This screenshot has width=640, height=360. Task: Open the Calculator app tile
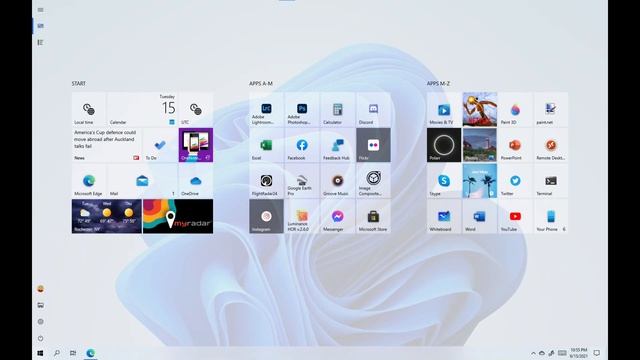(338, 109)
